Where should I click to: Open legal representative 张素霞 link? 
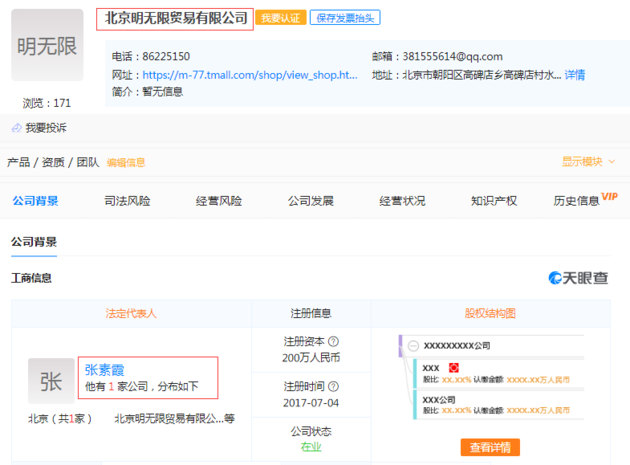[x=105, y=369]
